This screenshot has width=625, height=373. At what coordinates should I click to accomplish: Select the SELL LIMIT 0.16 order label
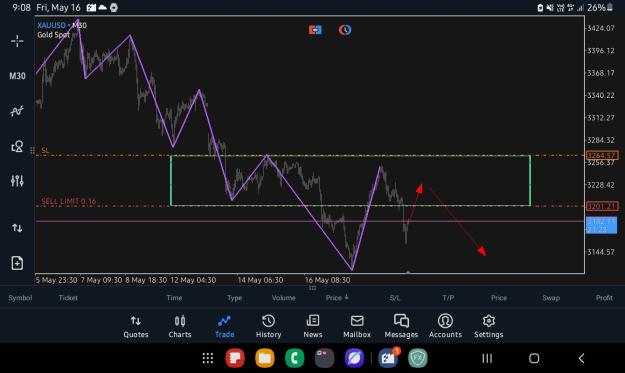(69, 201)
